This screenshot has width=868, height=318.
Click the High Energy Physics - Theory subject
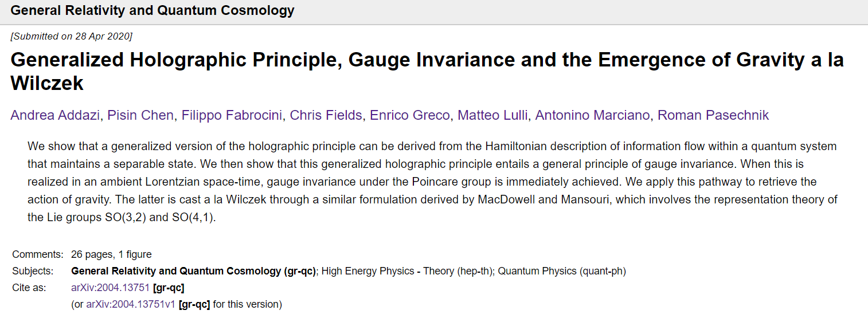[x=407, y=271]
